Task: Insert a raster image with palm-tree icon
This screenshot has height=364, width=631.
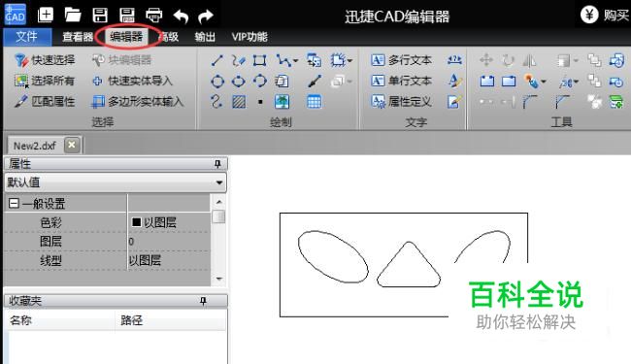Action: pos(282,102)
